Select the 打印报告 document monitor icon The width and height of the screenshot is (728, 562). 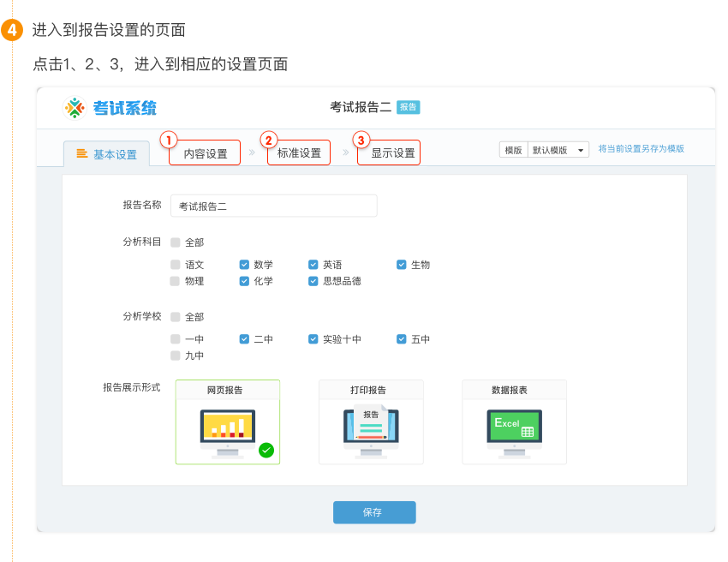click(x=371, y=427)
